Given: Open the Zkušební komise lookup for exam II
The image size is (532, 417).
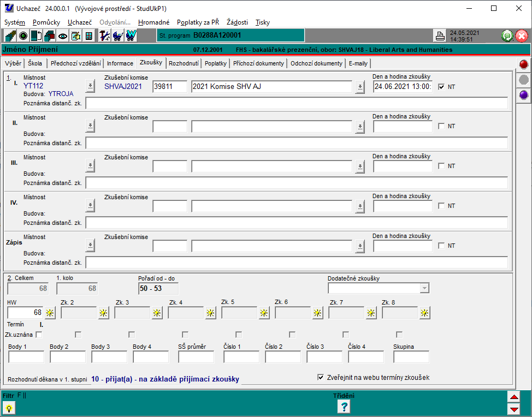Looking at the screenshot, I should pyautogui.click(x=359, y=126).
